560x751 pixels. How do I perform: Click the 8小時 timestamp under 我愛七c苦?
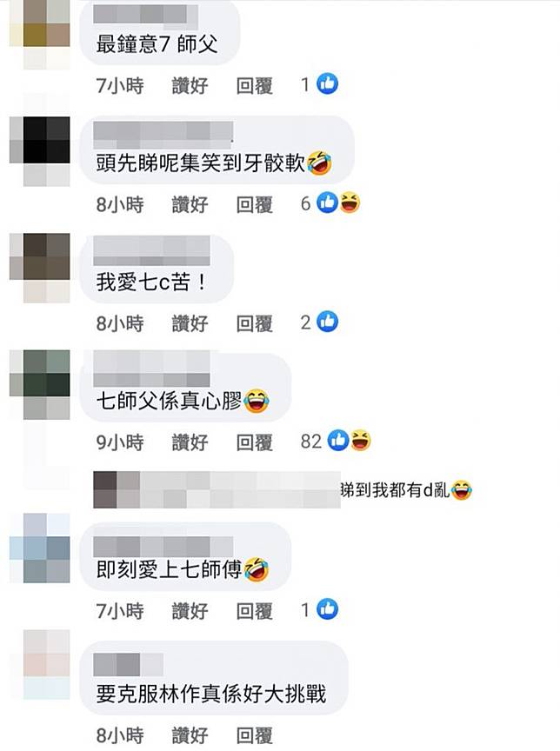coord(120,323)
